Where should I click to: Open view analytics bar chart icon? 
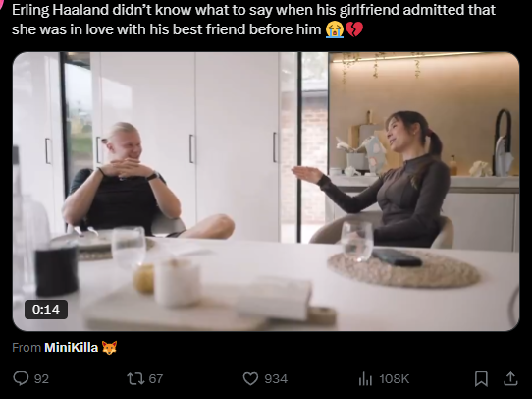tap(365, 378)
